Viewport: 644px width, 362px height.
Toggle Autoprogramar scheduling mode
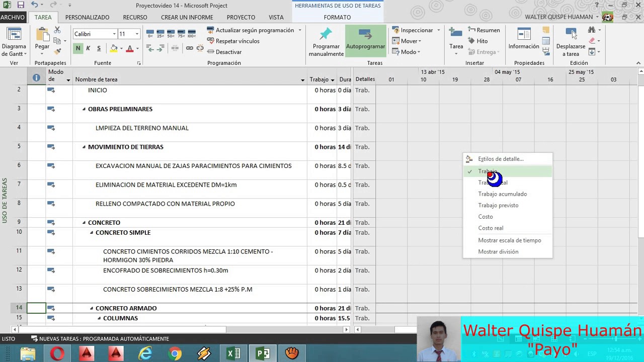coord(365,41)
